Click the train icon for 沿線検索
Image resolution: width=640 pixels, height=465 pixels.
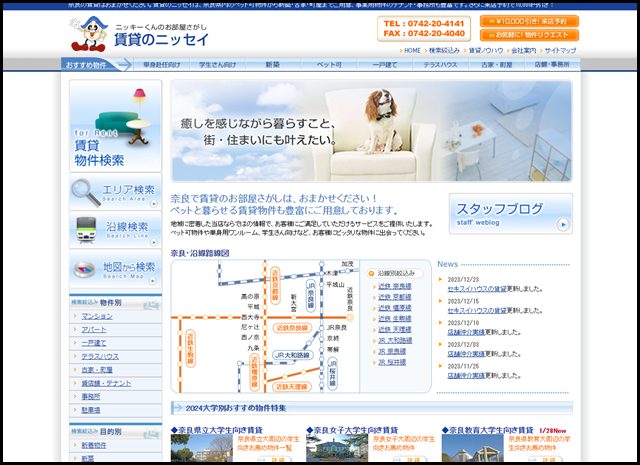tap(86, 230)
